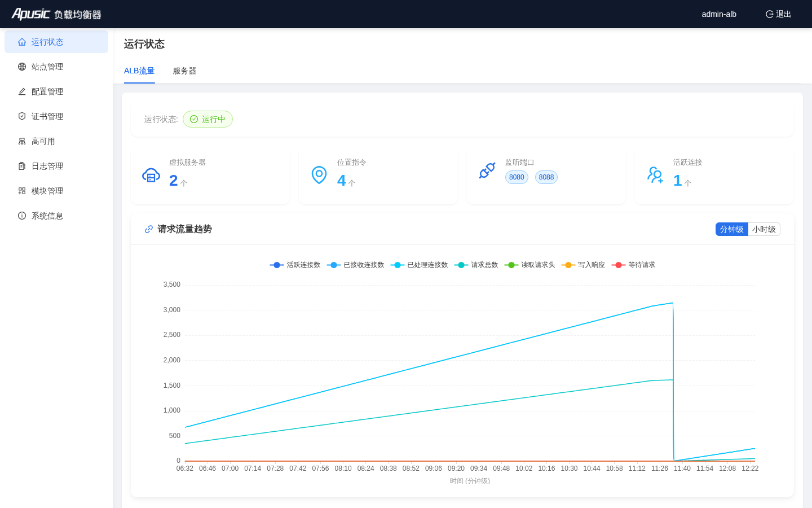Toggle 已接收连接数 legend series
Viewport: 812px width, 508px height.
(355, 265)
